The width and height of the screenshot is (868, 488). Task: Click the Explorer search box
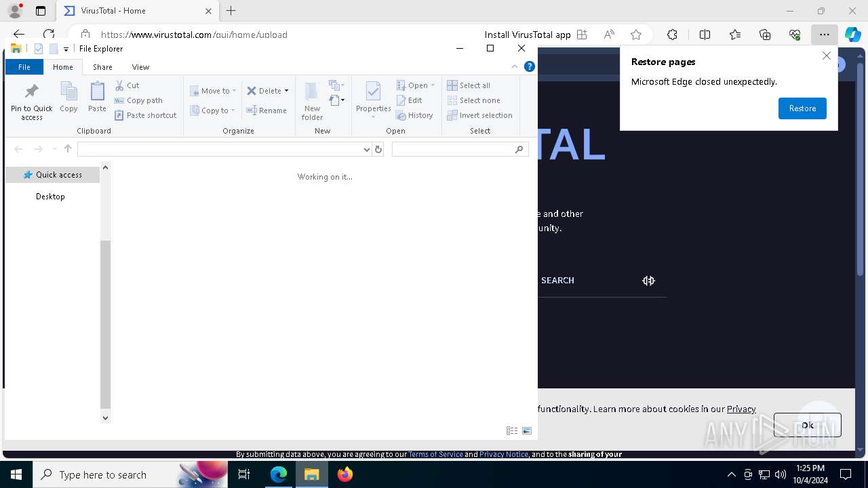tap(460, 149)
